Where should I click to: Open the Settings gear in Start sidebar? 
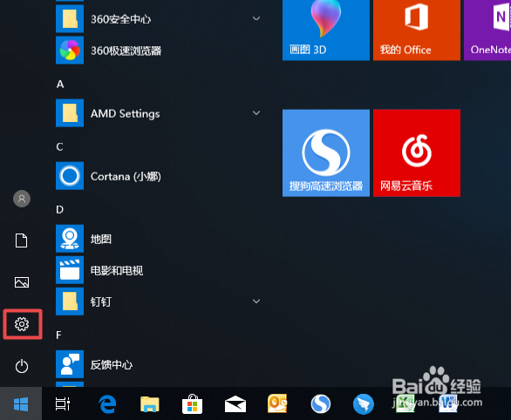click(22, 324)
